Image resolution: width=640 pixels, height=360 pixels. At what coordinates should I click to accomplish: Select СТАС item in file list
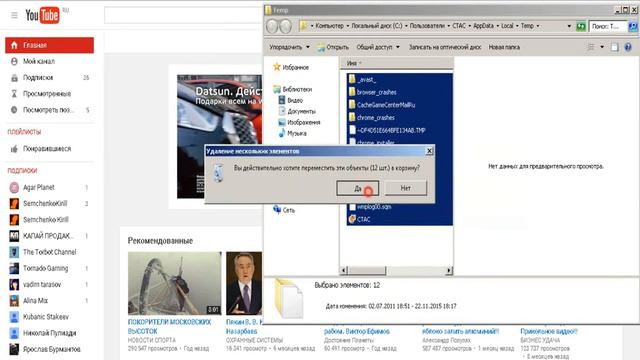(359, 219)
